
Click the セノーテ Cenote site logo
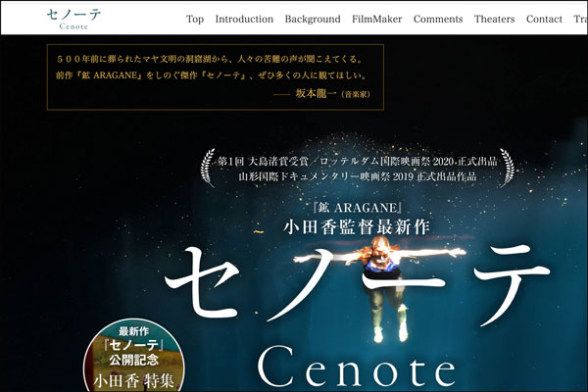pos(73,18)
